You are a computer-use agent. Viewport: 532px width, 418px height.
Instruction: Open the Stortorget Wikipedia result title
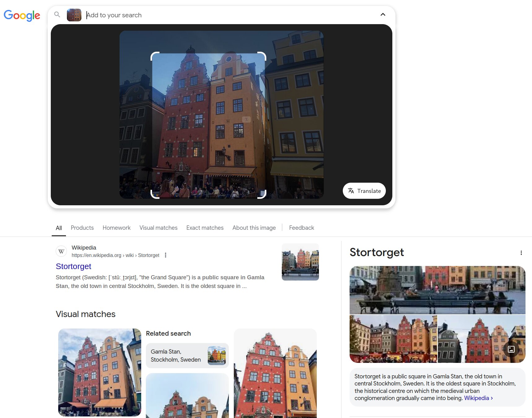tap(73, 266)
